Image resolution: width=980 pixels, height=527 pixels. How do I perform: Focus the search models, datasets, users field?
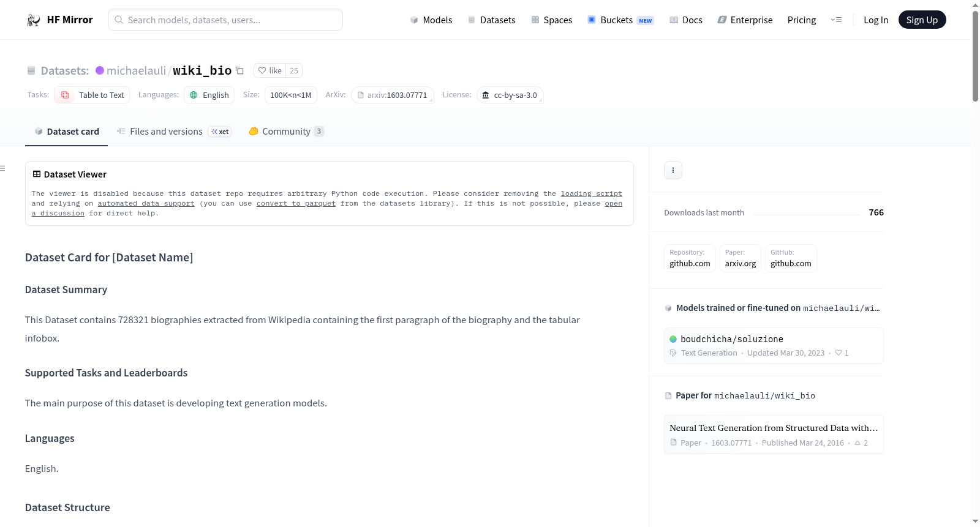[x=225, y=20]
